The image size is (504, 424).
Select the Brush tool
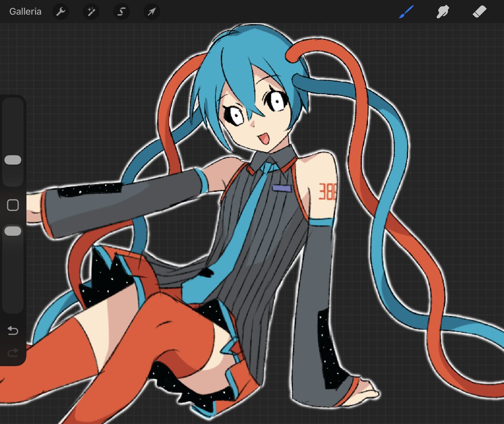click(406, 12)
